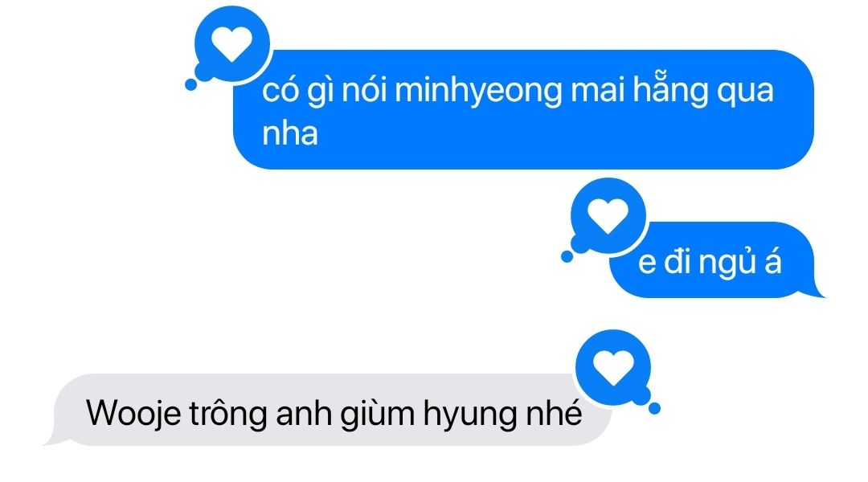Click the word "minhyeong" in first message
868x482 pixels.
(478, 90)
